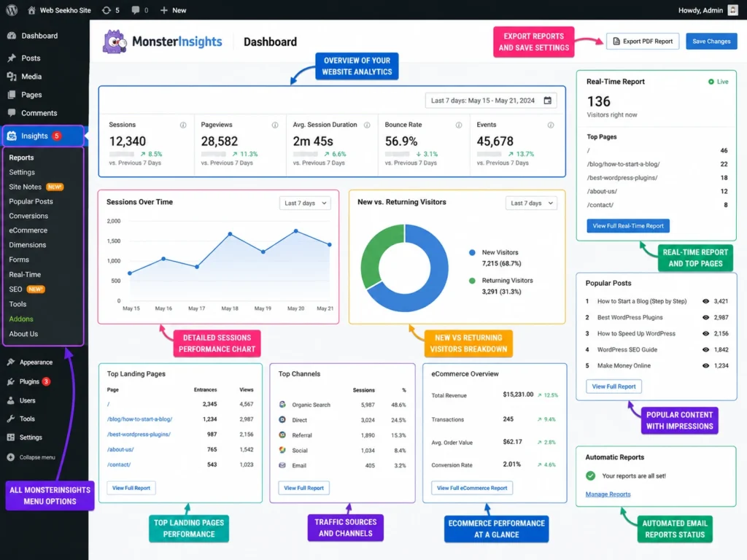Click the MonsterInsights monster logo
The height and width of the screenshot is (560, 747).
[x=115, y=42]
